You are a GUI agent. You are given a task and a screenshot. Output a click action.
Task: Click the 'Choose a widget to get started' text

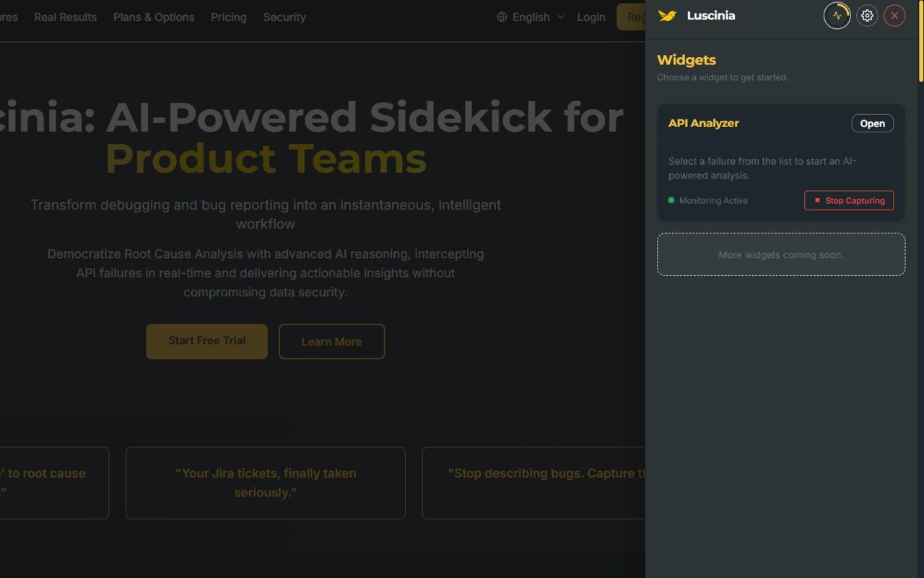coord(723,77)
